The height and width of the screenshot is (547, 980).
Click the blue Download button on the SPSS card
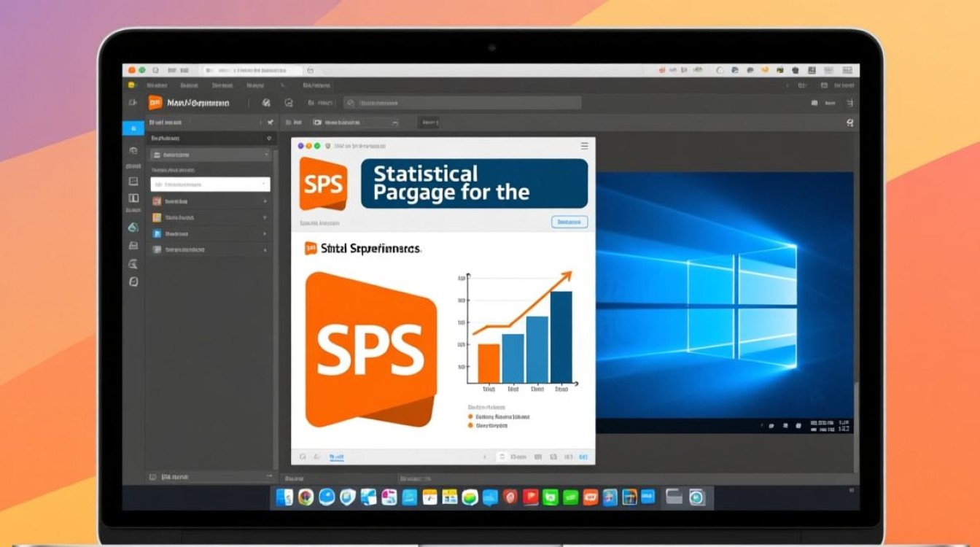pos(569,222)
